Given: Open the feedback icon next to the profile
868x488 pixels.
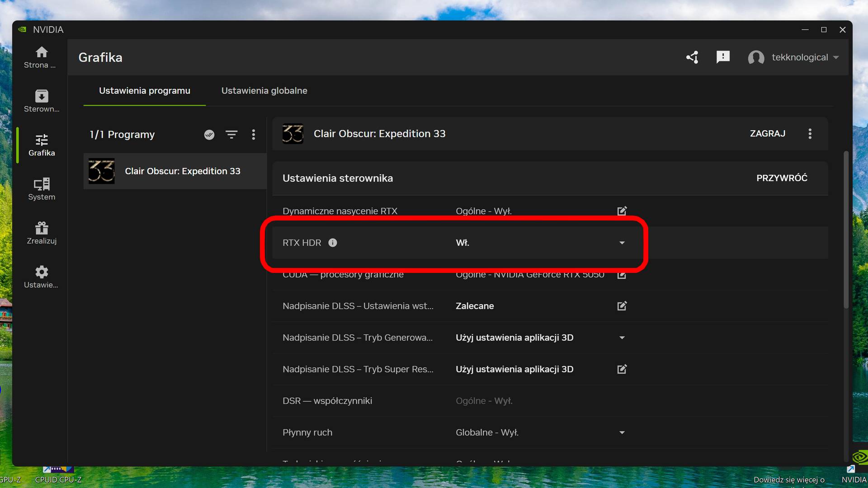Looking at the screenshot, I should (x=723, y=57).
